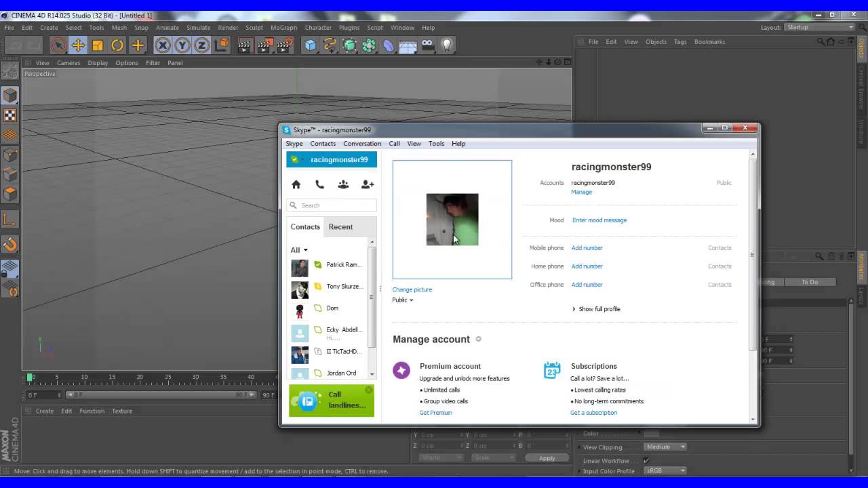Switch the coordinate system icon
The height and width of the screenshot is (488, 868).
[222, 45]
